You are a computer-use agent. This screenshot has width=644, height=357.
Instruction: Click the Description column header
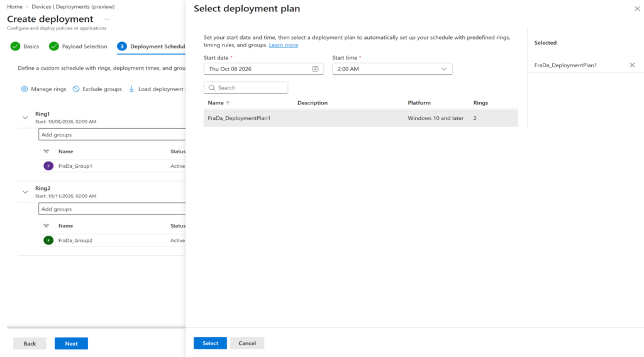coord(313,103)
